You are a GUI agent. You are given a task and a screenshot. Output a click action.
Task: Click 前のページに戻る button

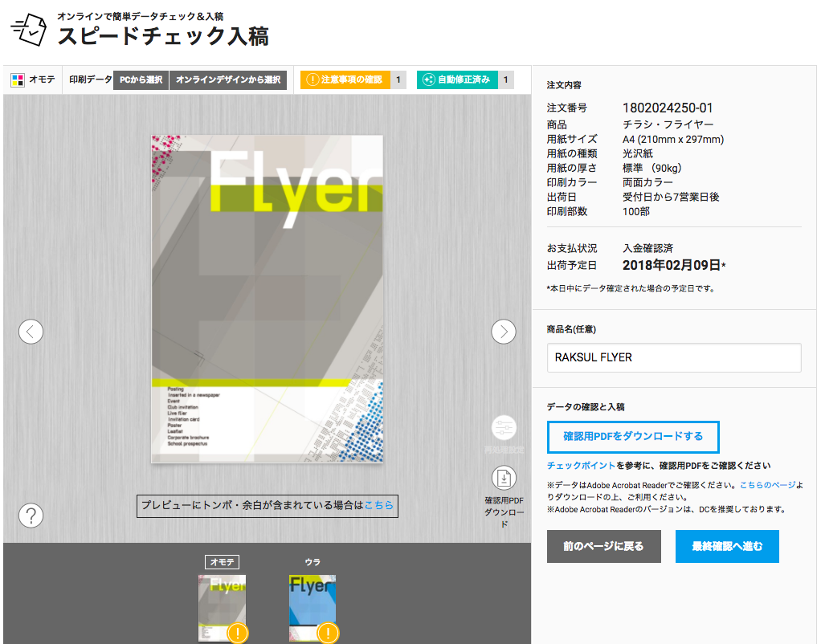[x=603, y=546]
